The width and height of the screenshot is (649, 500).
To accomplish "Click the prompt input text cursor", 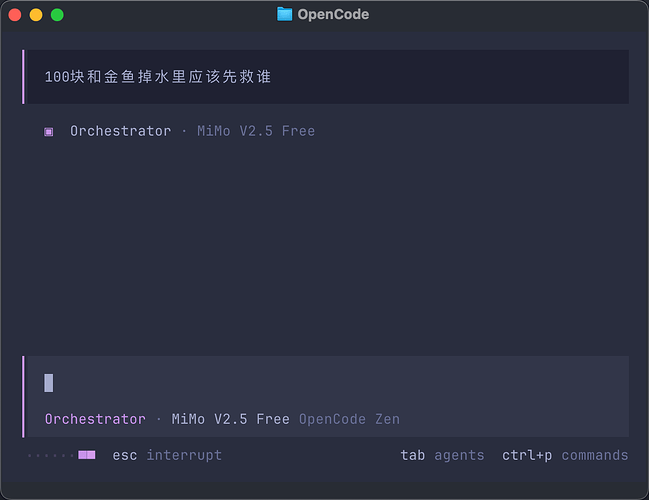I will click(48, 383).
